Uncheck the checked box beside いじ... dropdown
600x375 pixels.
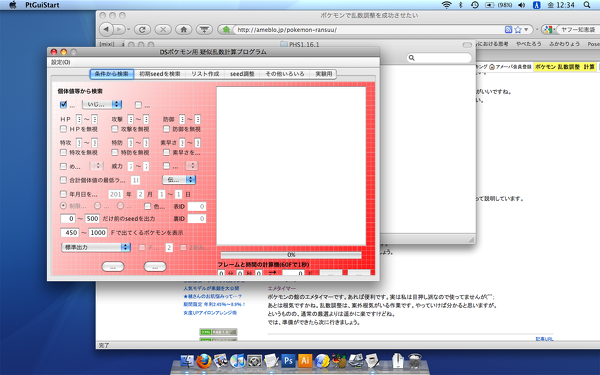[x=63, y=104]
